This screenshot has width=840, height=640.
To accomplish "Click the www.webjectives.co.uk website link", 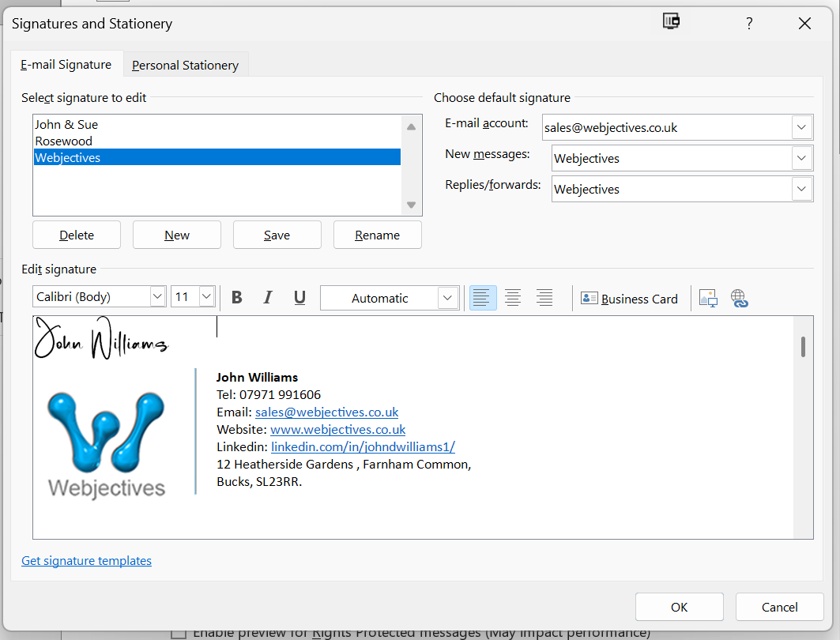I will (x=338, y=430).
